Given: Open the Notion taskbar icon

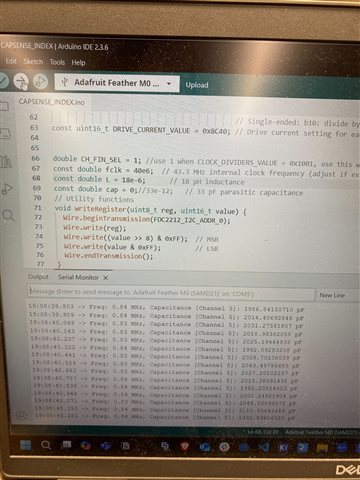Looking at the screenshot, I should pos(125,446).
